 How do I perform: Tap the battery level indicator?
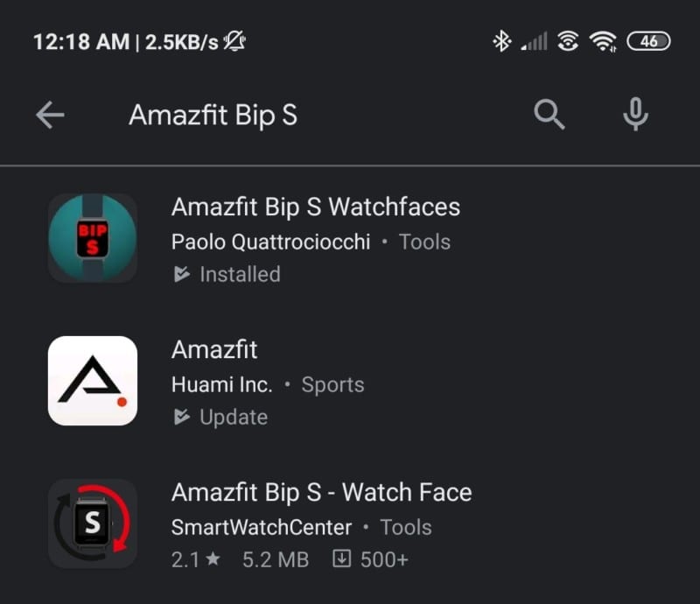tap(648, 41)
